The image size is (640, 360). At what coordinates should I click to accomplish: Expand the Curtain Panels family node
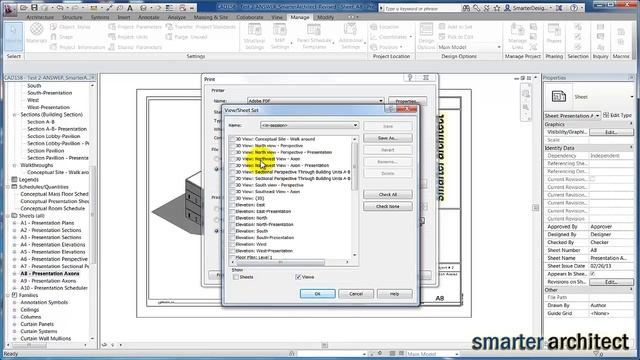pyautogui.click(x=14, y=324)
